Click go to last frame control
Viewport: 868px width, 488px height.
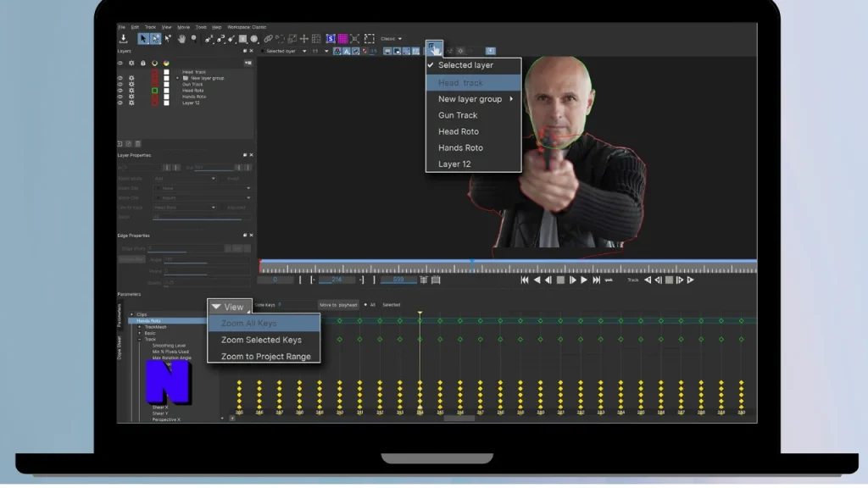point(596,280)
